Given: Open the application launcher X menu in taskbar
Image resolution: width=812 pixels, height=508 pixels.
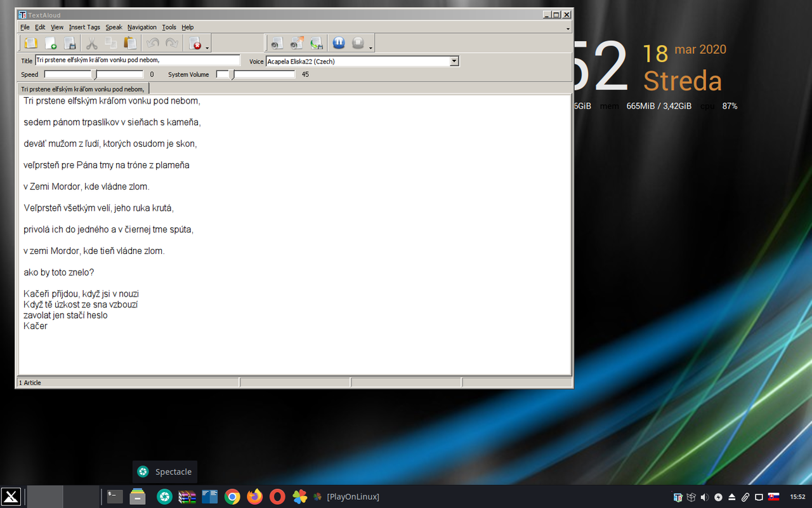Looking at the screenshot, I should 11,497.
